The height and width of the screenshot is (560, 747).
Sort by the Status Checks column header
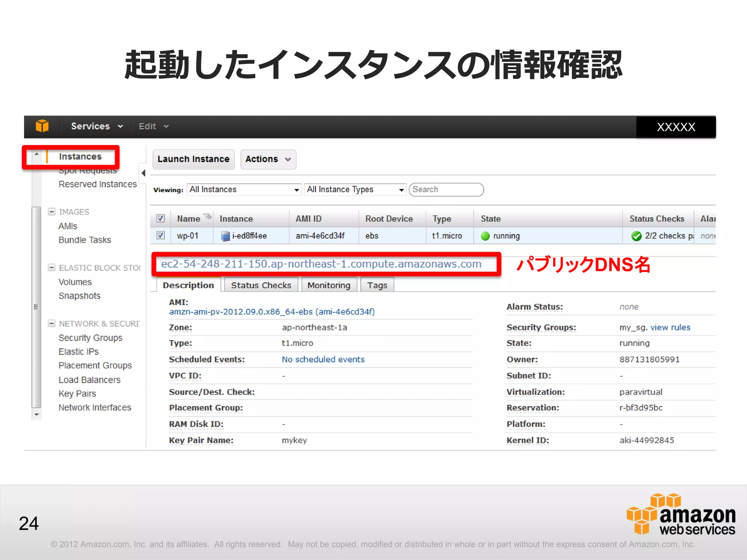click(657, 219)
